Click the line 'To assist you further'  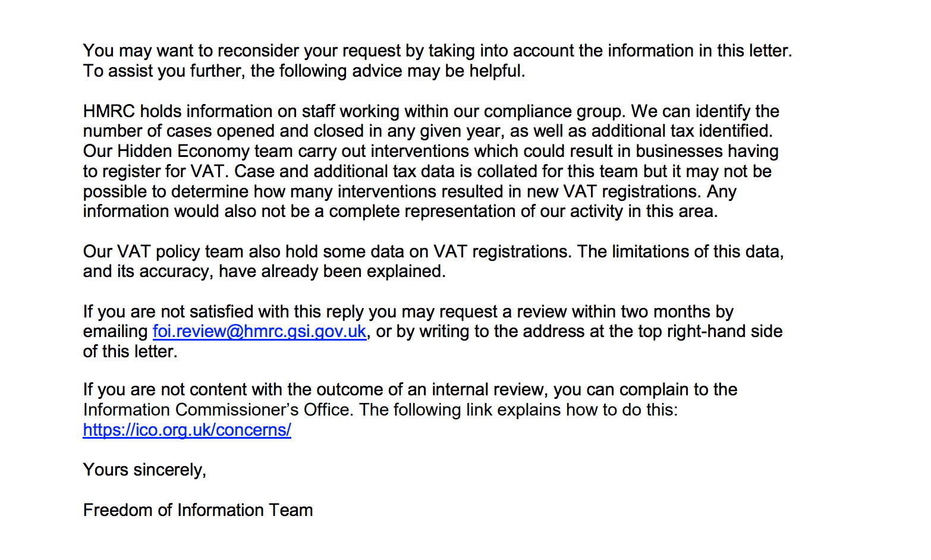click(163, 71)
